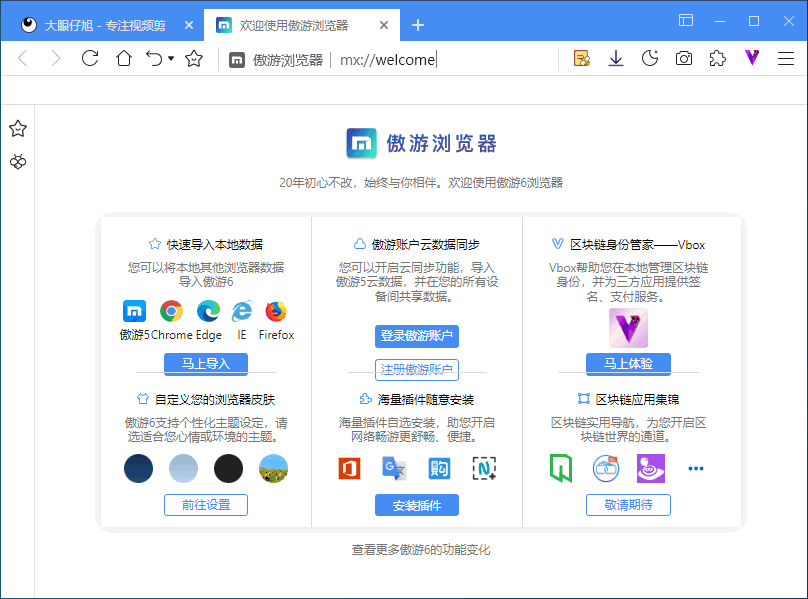Image resolution: width=808 pixels, height=599 pixels.
Task: Switch to the 大眼仔旭 tab
Action: pos(105,25)
